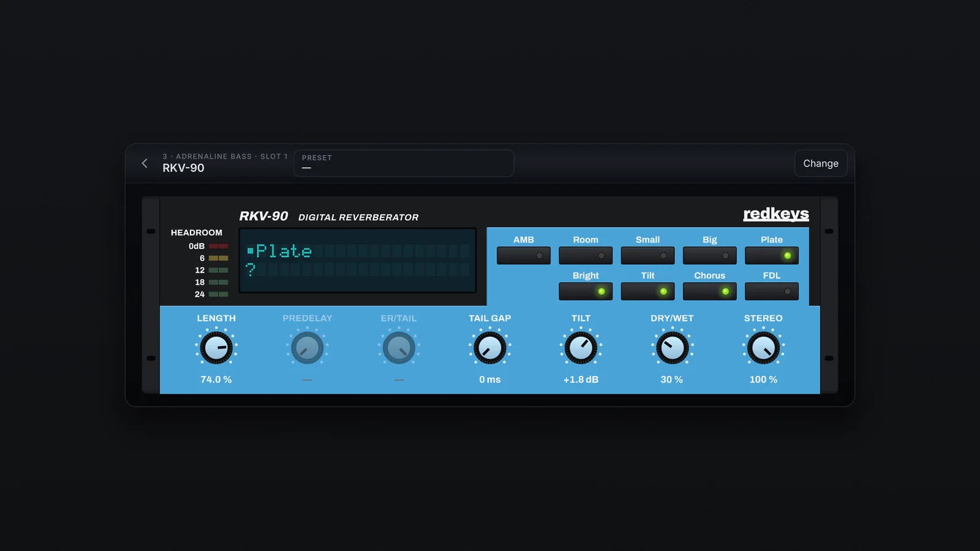The image size is (980, 551).
Task: Click the TAIL GAP knob
Action: [490, 348]
